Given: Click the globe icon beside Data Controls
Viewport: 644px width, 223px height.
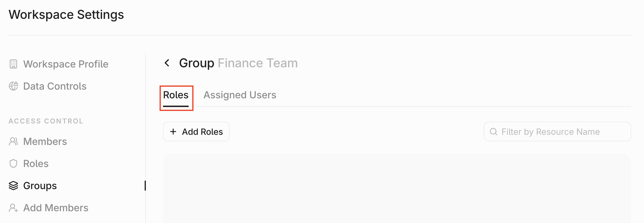Looking at the screenshot, I should (x=13, y=86).
